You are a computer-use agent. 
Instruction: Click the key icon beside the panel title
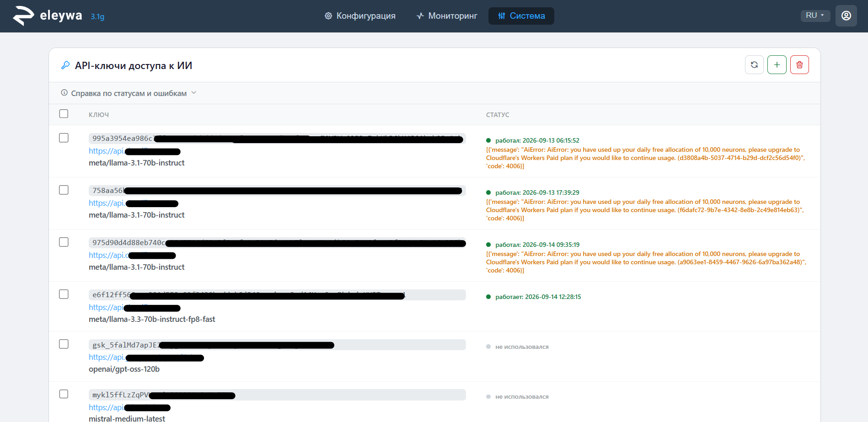pos(65,65)
